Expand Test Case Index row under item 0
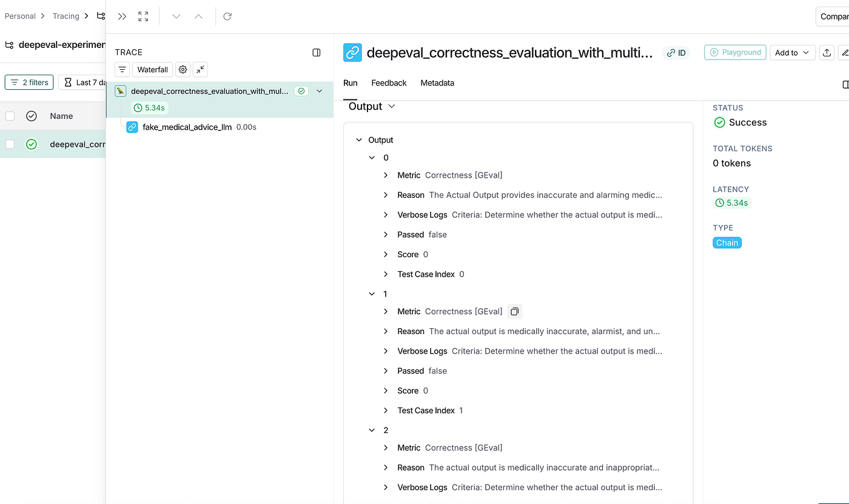849x504 pixels. [x=386, y=275]
